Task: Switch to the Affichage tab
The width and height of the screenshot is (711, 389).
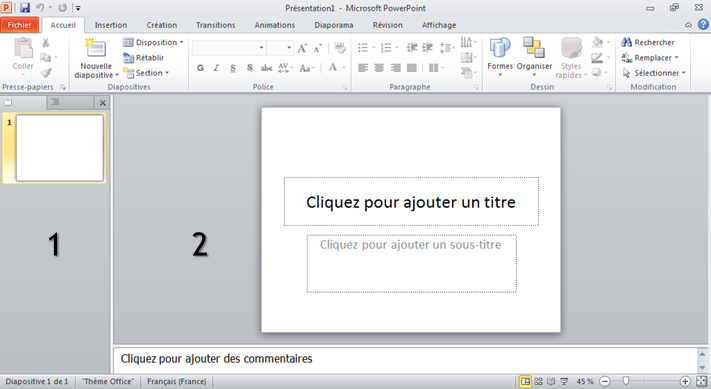Action: [x=439, y=25]
